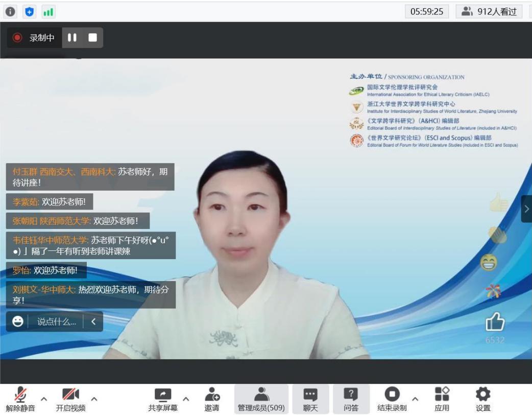532x415 pixels.
Task: Send the celebration confetti reaction
Action: point(493,291)
